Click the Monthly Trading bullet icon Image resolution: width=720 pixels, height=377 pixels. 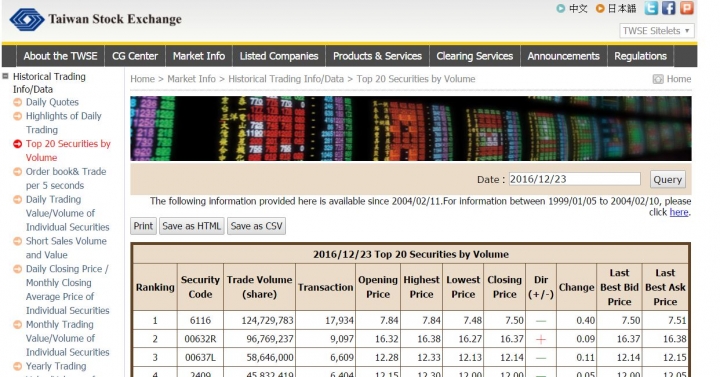coord(17,325)
